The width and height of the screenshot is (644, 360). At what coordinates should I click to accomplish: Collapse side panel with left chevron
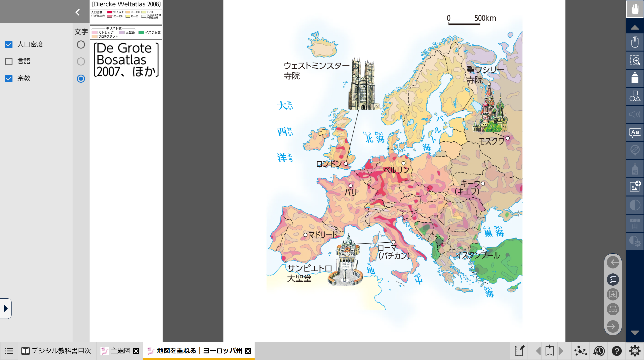pos(78,12)
